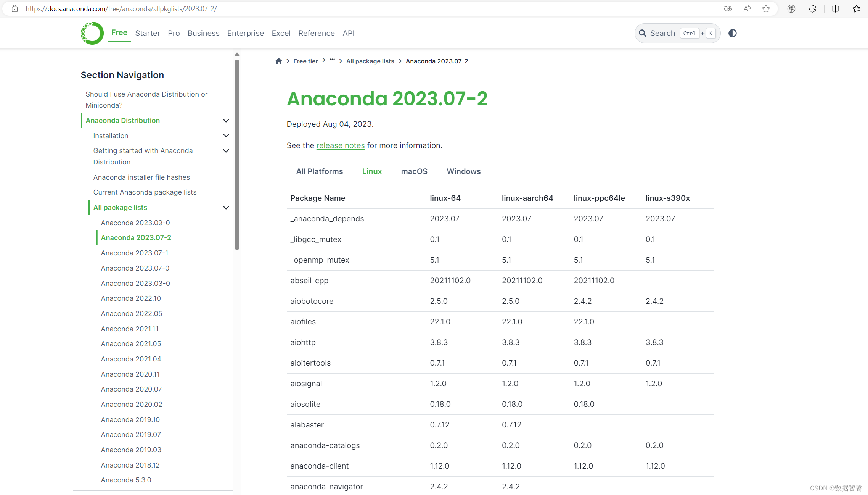The width and height of the screenshot is (868, 495).
Task: Collapse the Anaconda Distribution section chevron
Action: (226, 121)
